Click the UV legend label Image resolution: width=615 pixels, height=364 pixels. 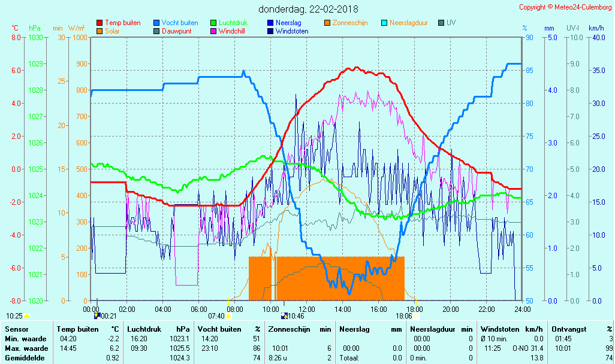(x=451, y=23)
